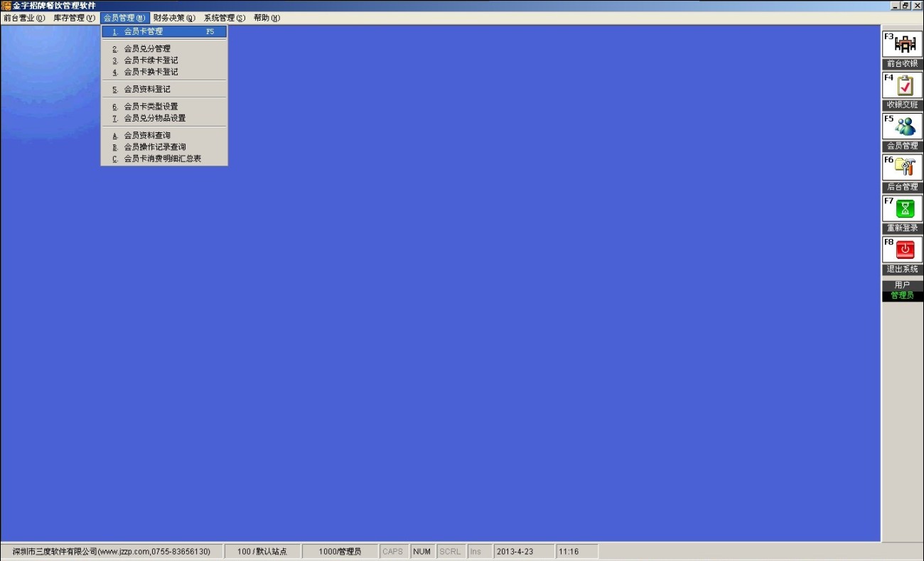Open the 前台营业 menu
The height and width of the screenshot is (561, 924).
24,18
